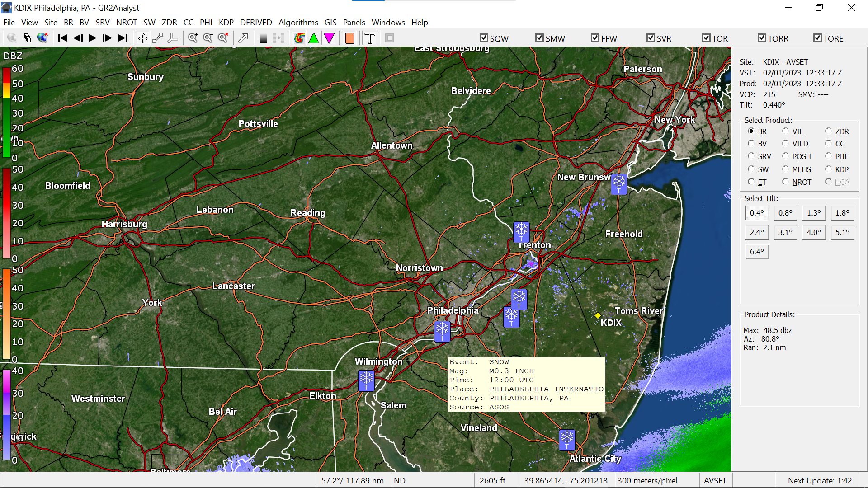Click the 300 meters/pixel status field
The image size is (868, 488).
click(657, 480)
